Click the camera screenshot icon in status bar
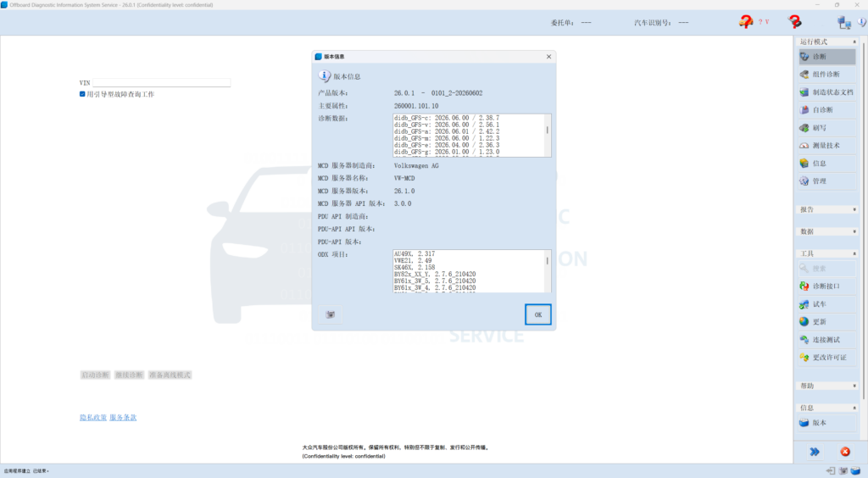This screenshot has height=478, width=868. coord(843,471)
